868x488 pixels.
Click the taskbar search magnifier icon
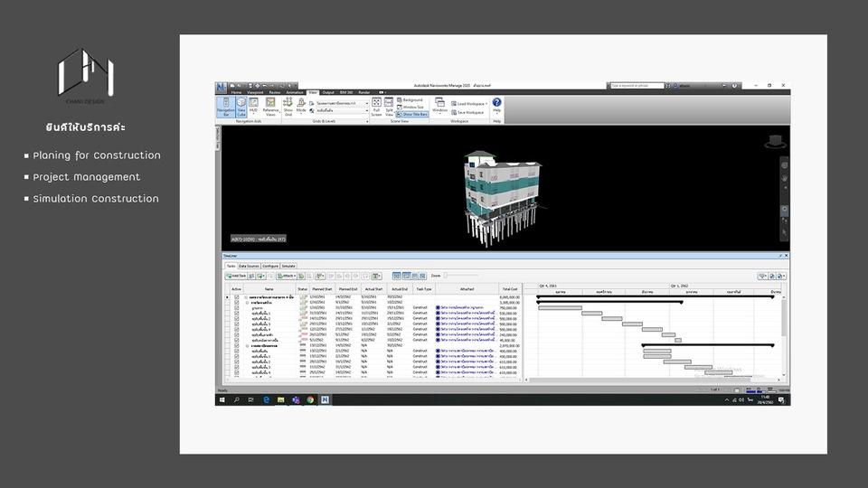236,399
